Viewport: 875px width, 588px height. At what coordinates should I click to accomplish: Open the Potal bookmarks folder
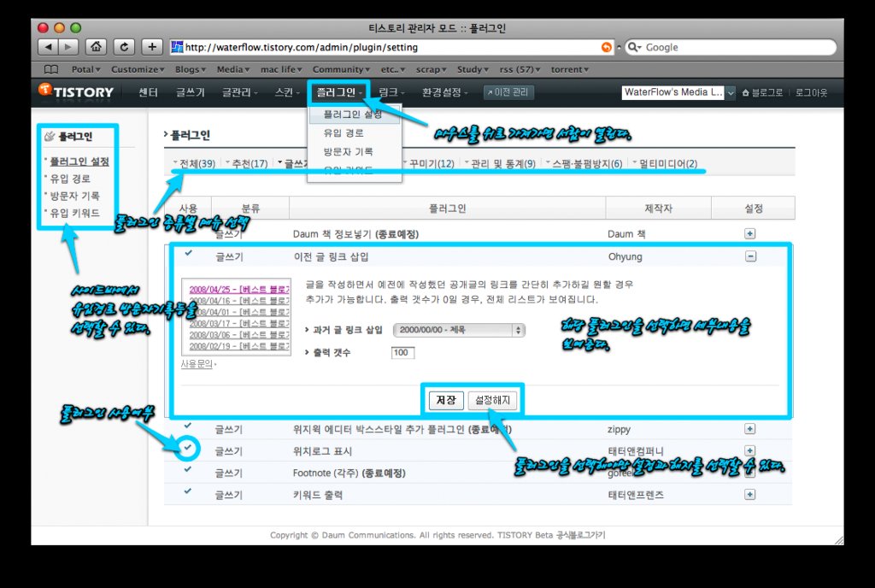(86, 70)
